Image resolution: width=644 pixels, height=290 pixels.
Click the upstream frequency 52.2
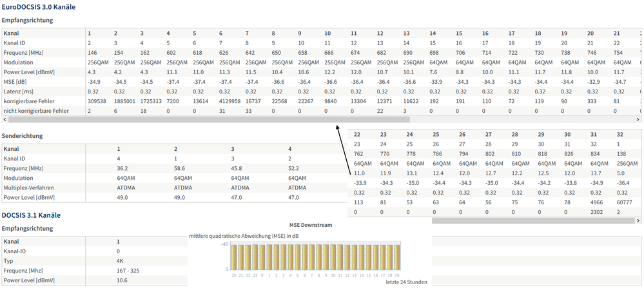coord(294,168)
